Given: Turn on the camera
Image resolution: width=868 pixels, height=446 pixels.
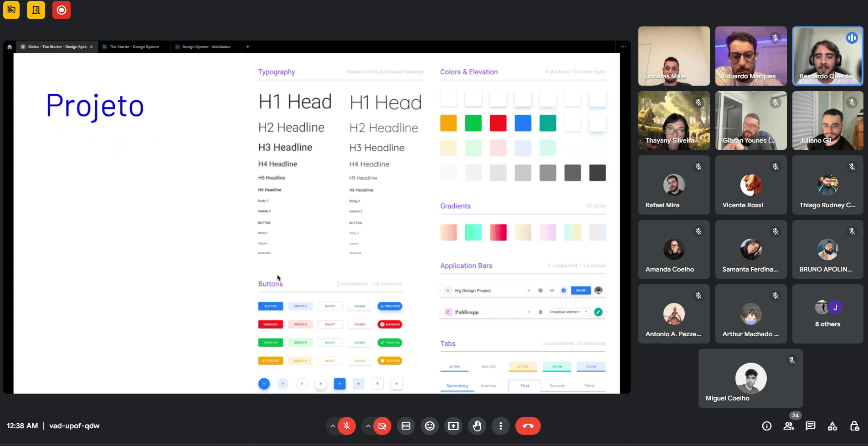Looking at the screenshot, I should coord(382,426).
